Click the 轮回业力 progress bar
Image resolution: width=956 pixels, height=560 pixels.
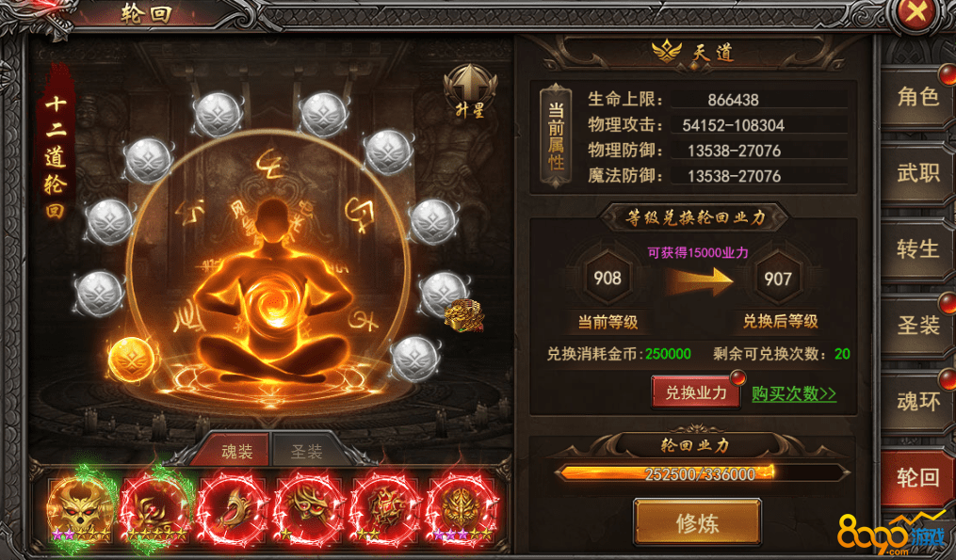(700, 473)
